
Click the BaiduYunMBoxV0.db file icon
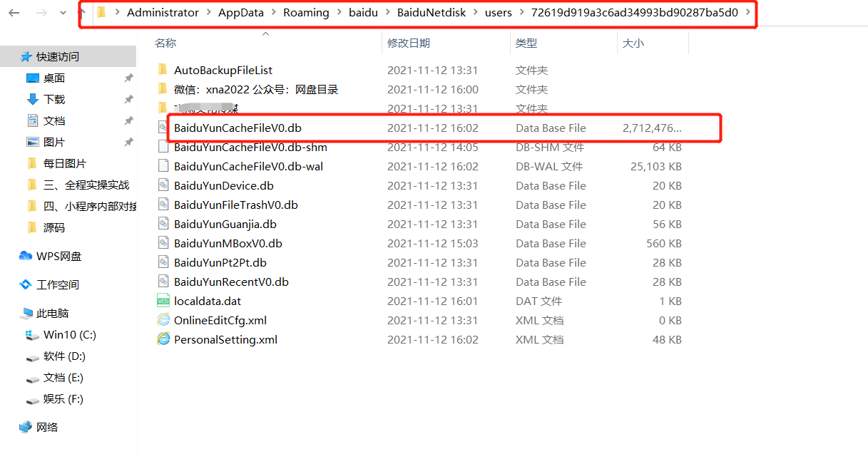point(163,243)
